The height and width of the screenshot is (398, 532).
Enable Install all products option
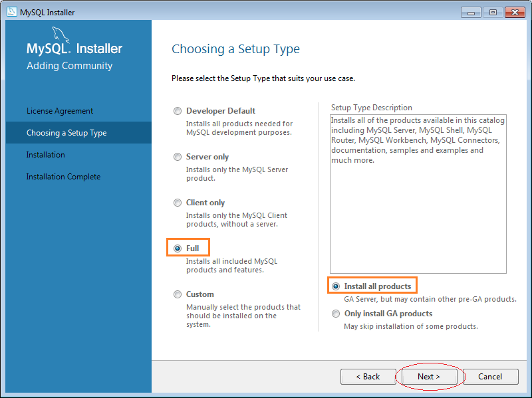336,286
